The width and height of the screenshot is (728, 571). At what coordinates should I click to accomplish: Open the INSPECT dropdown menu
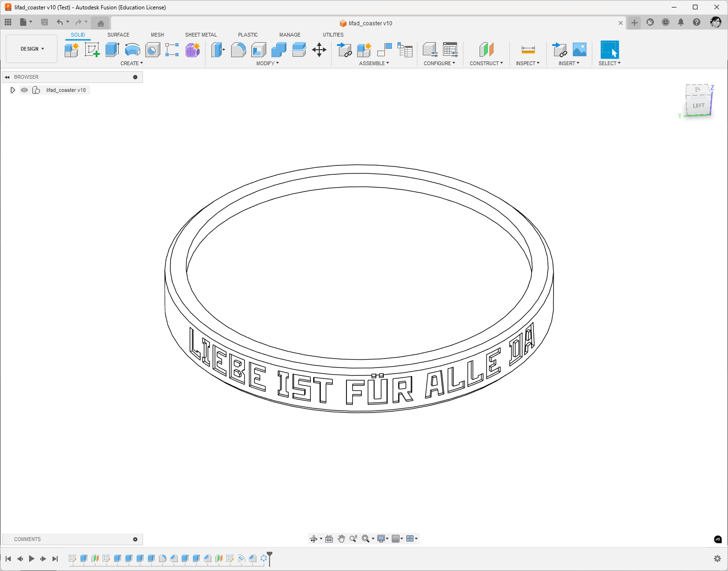tap(528, 63)
